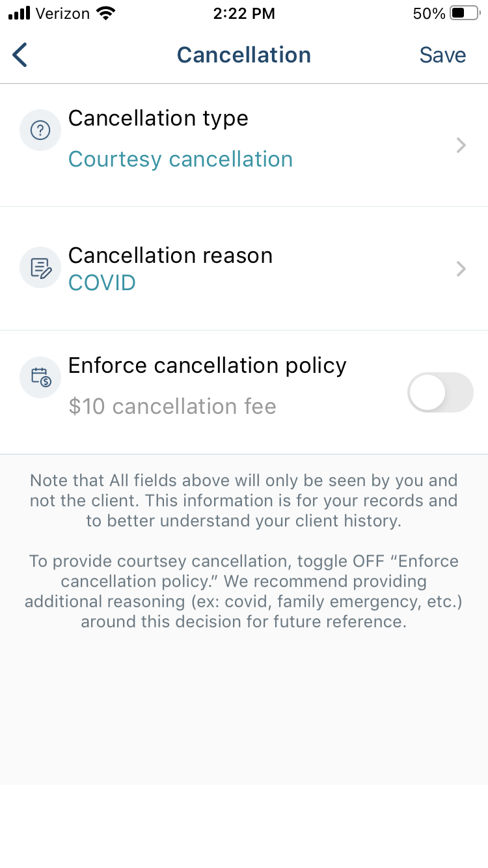Click the Enforce cancellation policy label
The height and width of the screenshot is (868, 488).
[208, 366]
